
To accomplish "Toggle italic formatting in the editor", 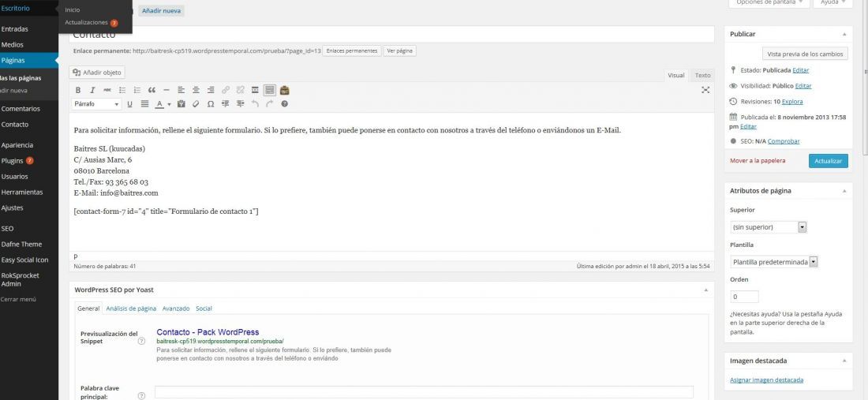I will (x=92, y=90).
